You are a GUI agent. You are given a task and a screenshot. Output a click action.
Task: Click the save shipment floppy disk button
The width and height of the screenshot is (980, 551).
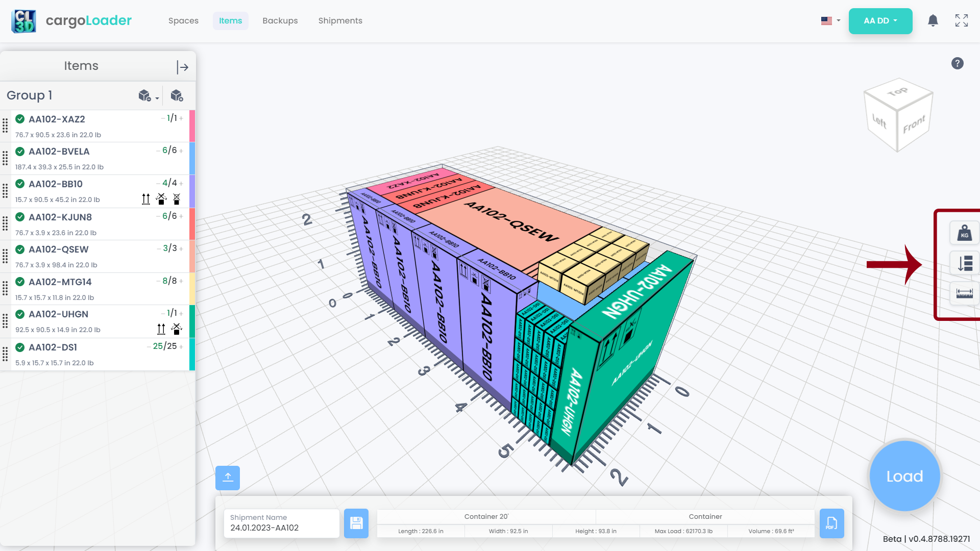pyautogui.click(x=356, y=523)
